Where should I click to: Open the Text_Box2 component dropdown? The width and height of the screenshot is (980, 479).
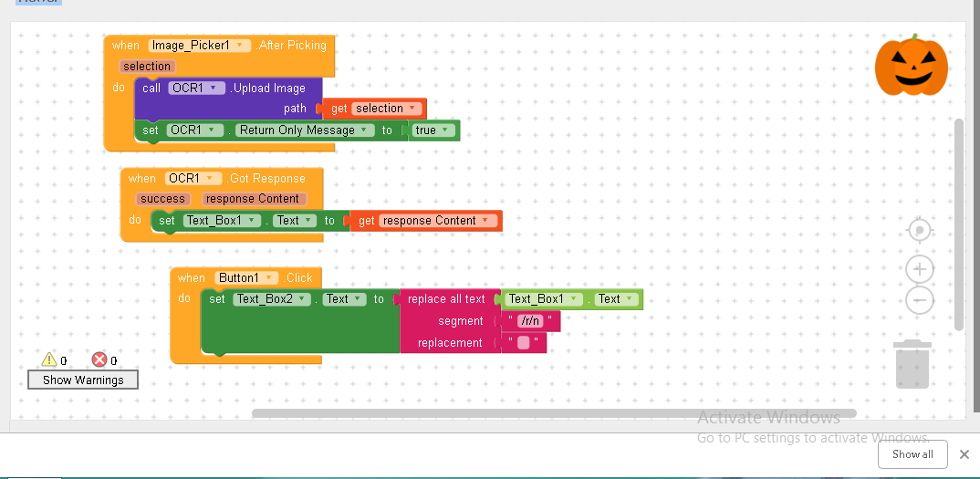tap(272, 299)
